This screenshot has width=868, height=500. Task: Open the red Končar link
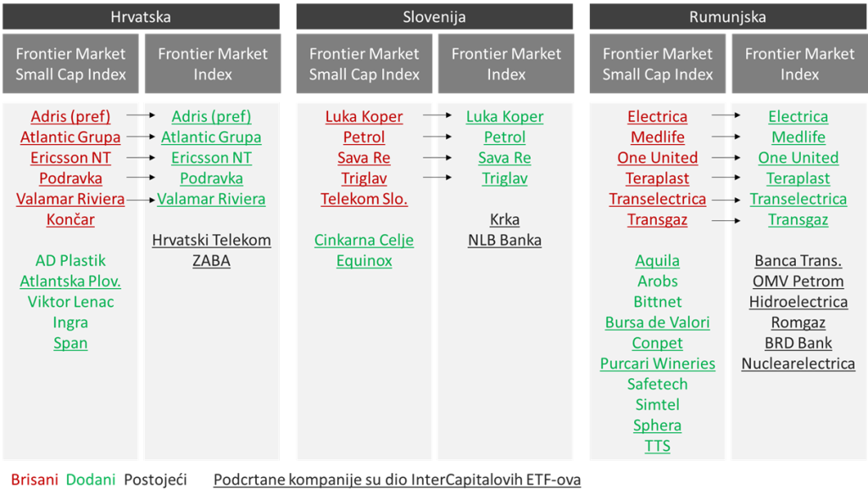(x=70, y=219)
